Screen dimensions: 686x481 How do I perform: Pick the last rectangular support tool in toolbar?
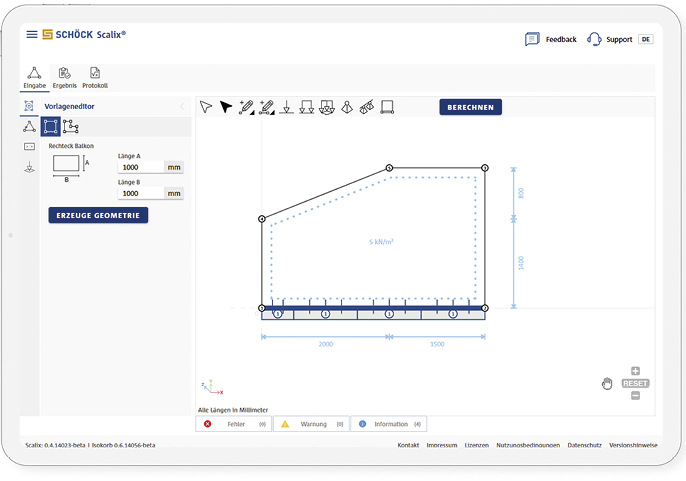pos(387,107)
